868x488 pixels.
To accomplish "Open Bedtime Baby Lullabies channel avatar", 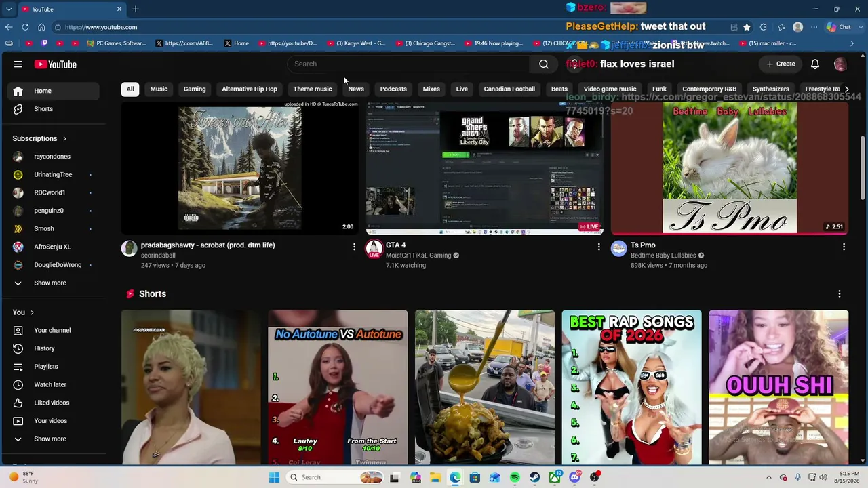I will click(x=618, y=248).
